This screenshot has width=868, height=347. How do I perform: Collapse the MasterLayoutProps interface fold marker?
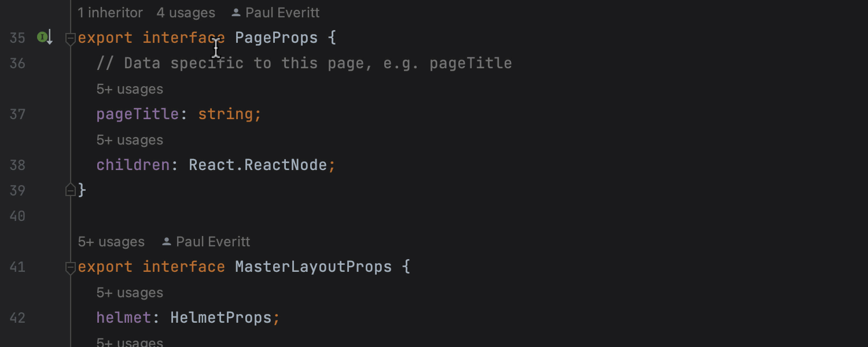pos(71,268)
